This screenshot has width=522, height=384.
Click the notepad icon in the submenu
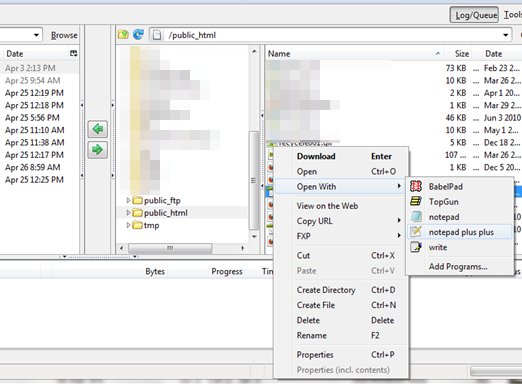coord(416,217)
